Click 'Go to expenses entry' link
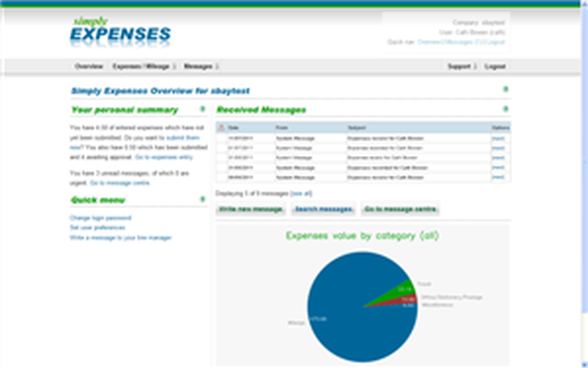588x368 pixels. pyautogui.click(x=164, y=157)
